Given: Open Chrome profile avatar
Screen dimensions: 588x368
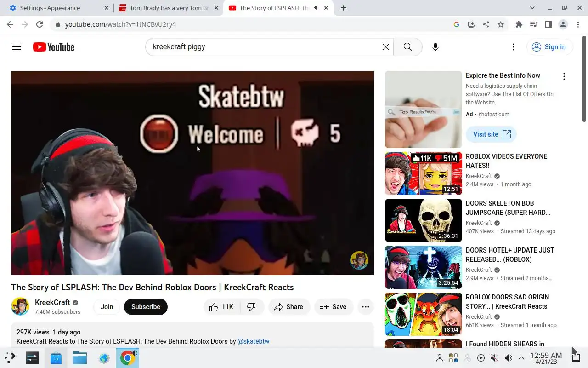Looking at the screenshot, I should coord(563,24).
